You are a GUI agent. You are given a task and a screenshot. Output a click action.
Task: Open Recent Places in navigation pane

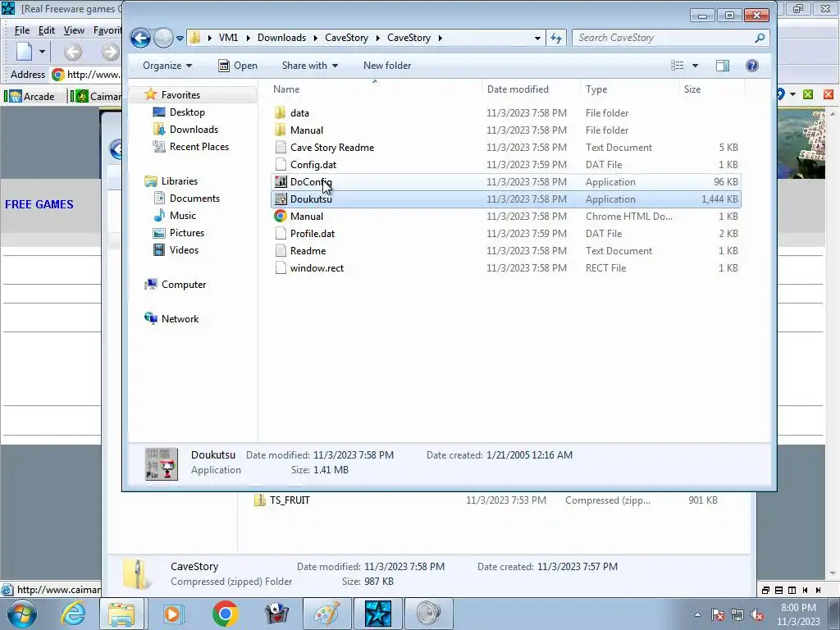pyautogui.click(x=199, y=146)
